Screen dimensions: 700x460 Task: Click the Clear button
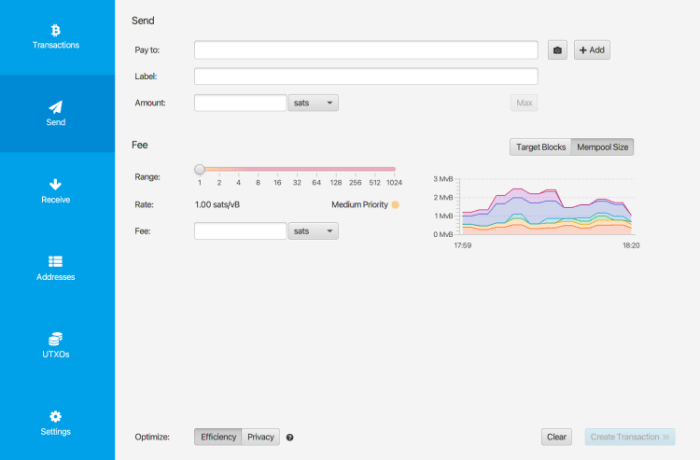(x=557, y=437)
